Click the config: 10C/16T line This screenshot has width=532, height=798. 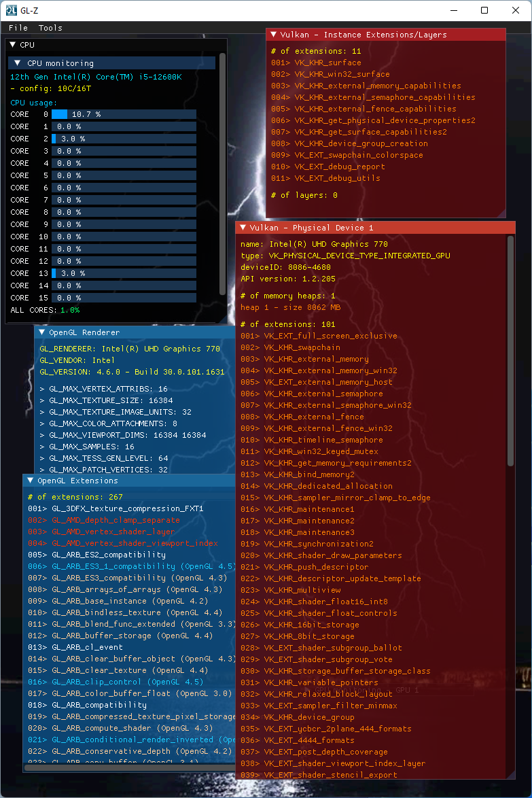coord(51,88)
